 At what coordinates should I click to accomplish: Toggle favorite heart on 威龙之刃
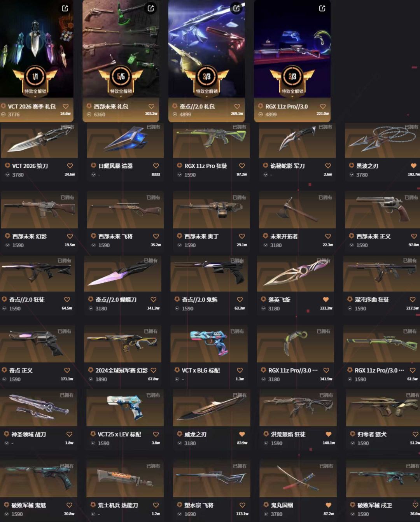pos(242,434)
